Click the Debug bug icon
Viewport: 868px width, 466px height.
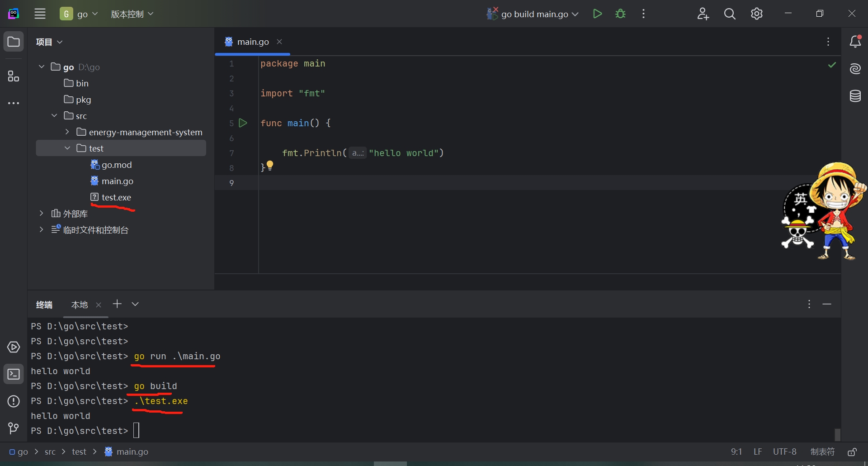[x=621, y=14]
